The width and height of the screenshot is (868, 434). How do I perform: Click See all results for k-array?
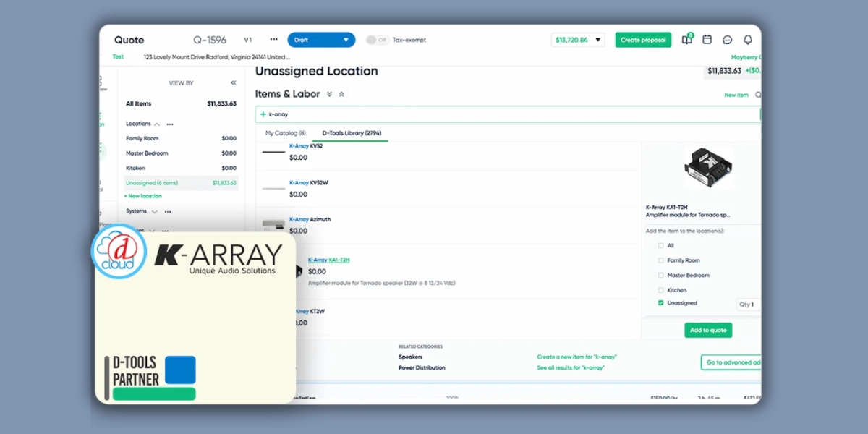coord(571,367)
